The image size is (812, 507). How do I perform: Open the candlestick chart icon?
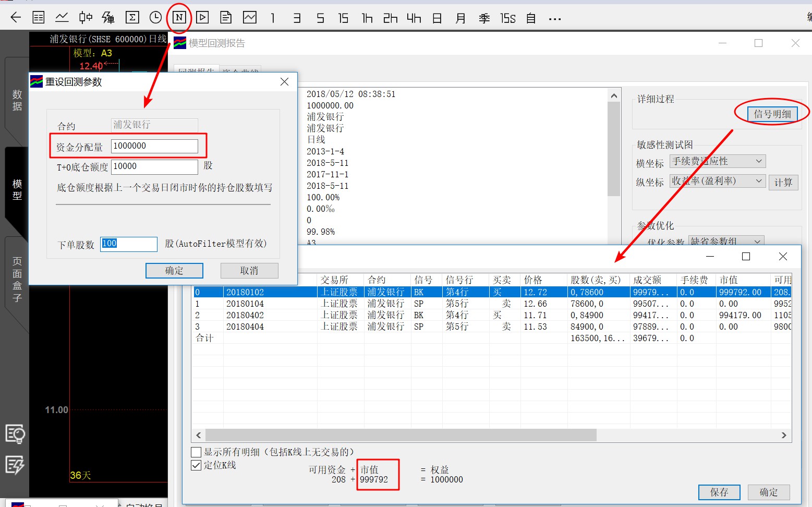pos(86,18)
